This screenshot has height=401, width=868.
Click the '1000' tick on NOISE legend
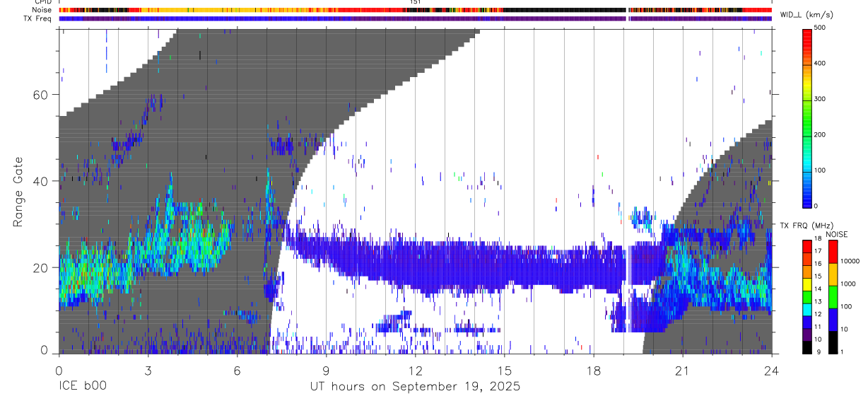(848, 284)
